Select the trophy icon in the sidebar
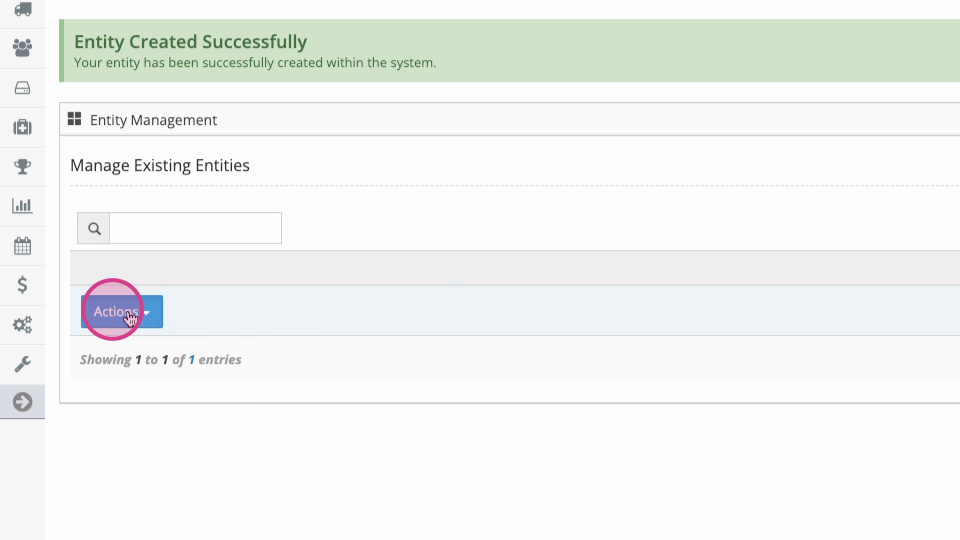960x540 pixels. (23, 167)
